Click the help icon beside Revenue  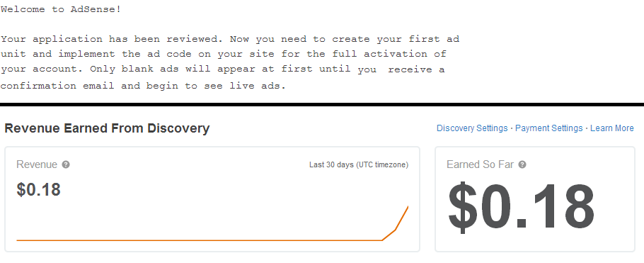[66, 164]
